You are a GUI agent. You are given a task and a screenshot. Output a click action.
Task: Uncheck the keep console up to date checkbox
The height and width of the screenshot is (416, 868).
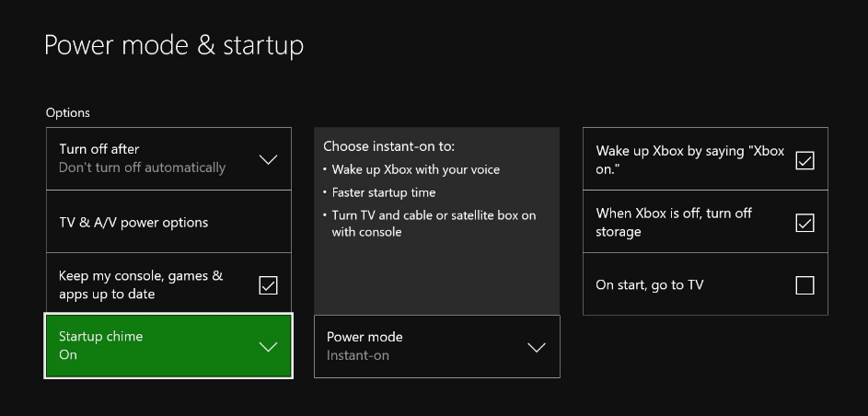point(268,285)
